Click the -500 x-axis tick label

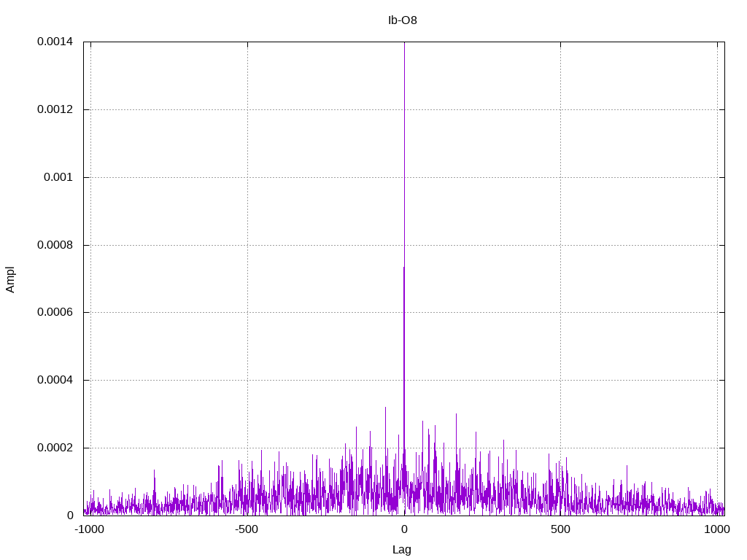(x=247, y=529)
